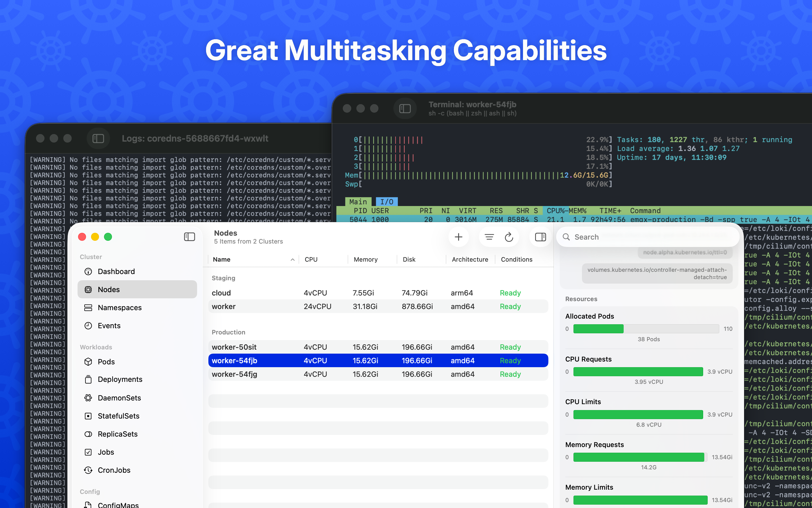Select the worker node with 24vCPU
The height and width of the screenshot is (508, 812).
(378, 306)
